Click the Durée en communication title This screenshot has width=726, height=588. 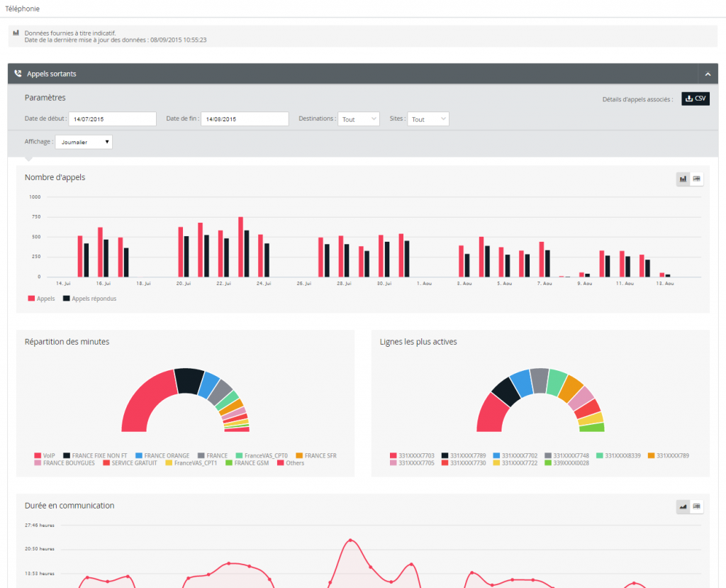coord(69,506)
